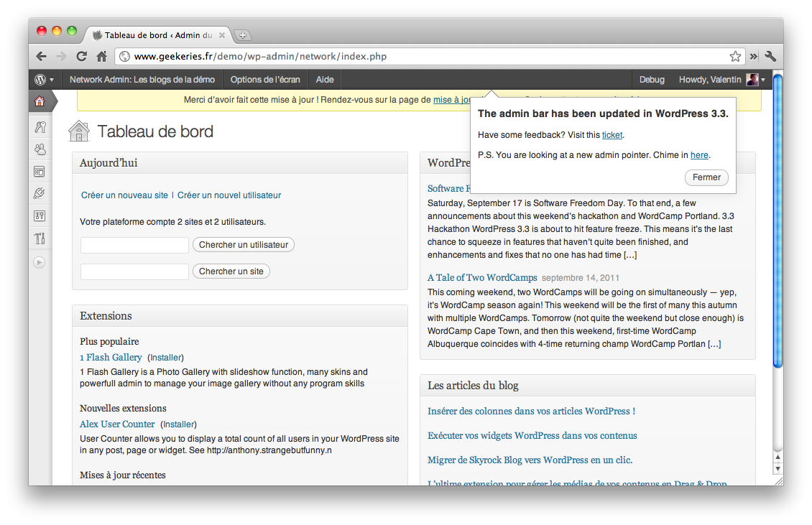Click the scrollbar up arrow

point(778,457)
